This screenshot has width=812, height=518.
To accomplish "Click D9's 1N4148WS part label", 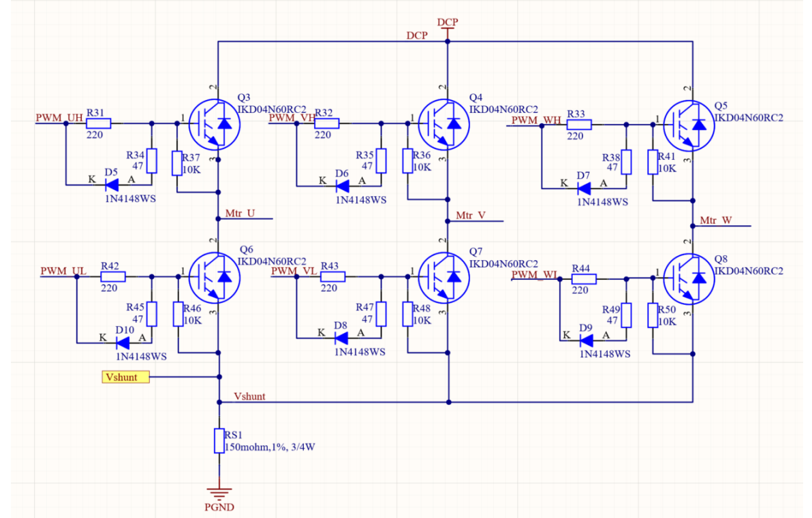I will coord(605,354).
